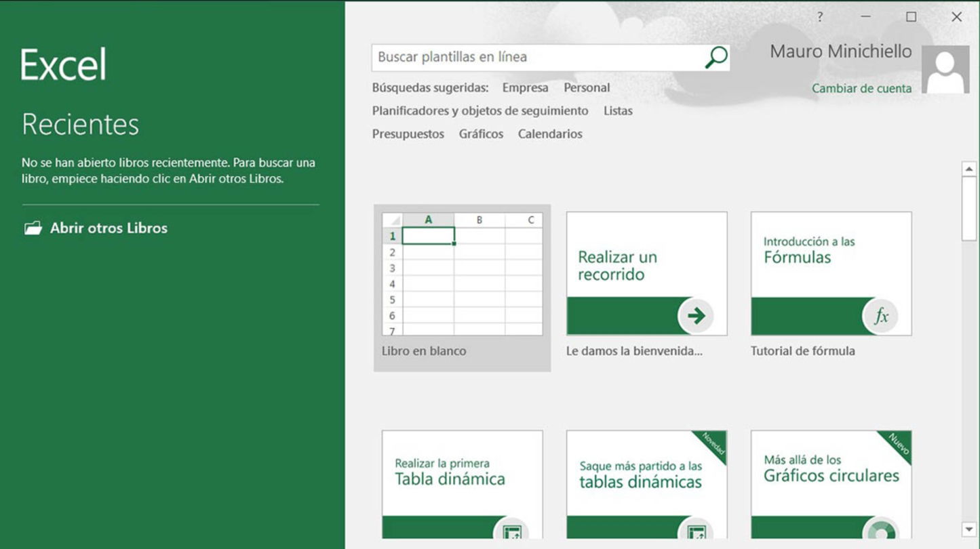
Task: Click the fx icon on the Fórmulas template
Action: pos(880,315)
